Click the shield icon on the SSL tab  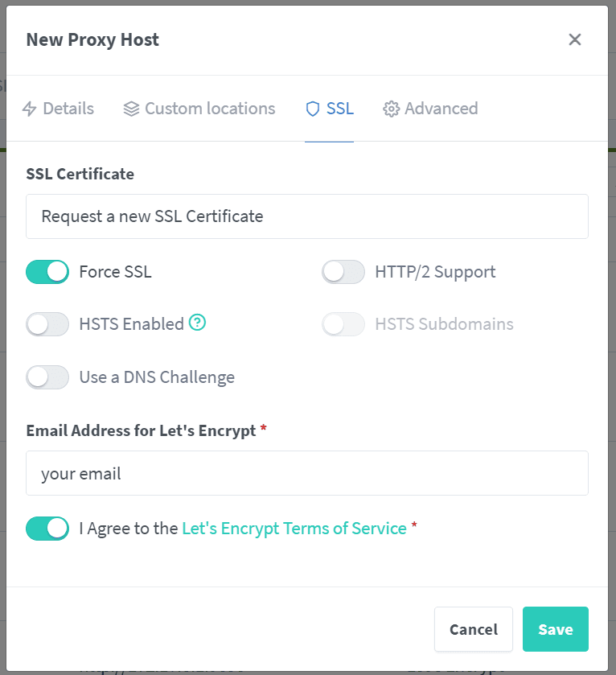click(x=312, y=108)
